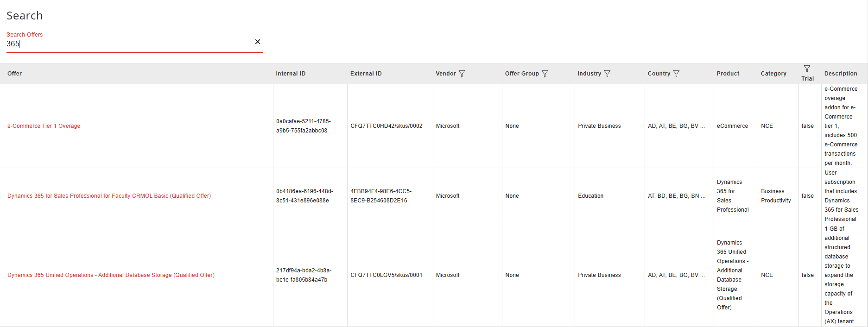Click the Description column header
868x327 pixels.
coord(841,74)
